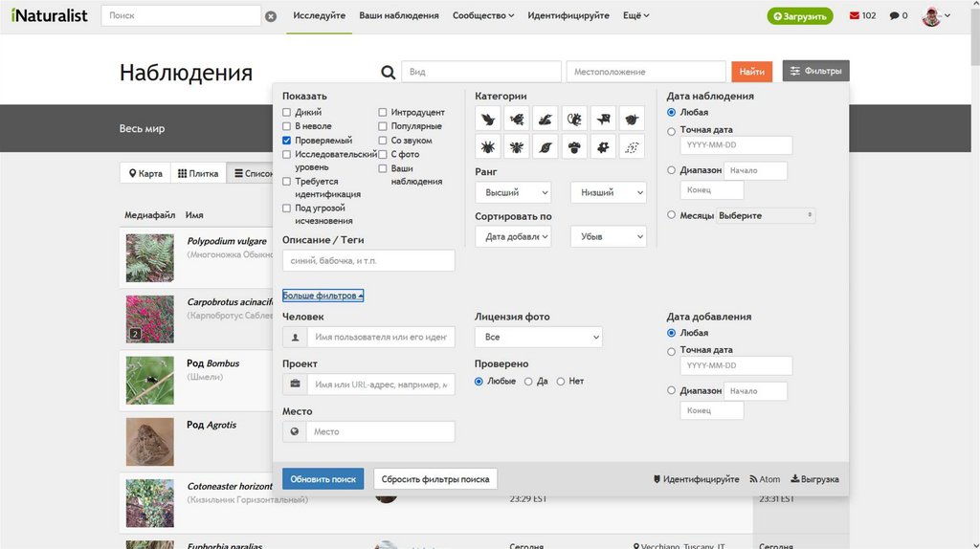Open top navigation Идентифицируйте item
The image size is (980, 549).
[568, 15]
